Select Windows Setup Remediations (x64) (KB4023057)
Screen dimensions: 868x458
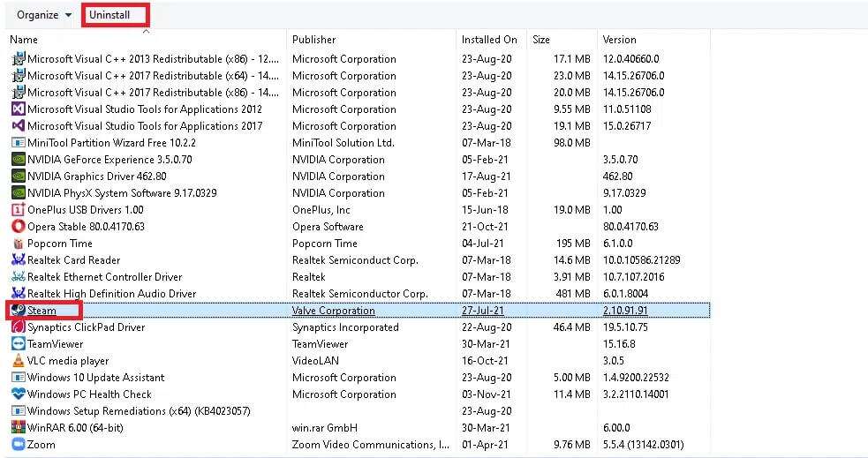139,411
